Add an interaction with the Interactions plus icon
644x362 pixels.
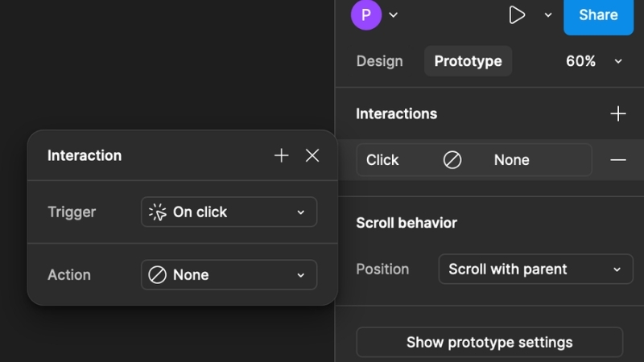coord(617,113)
